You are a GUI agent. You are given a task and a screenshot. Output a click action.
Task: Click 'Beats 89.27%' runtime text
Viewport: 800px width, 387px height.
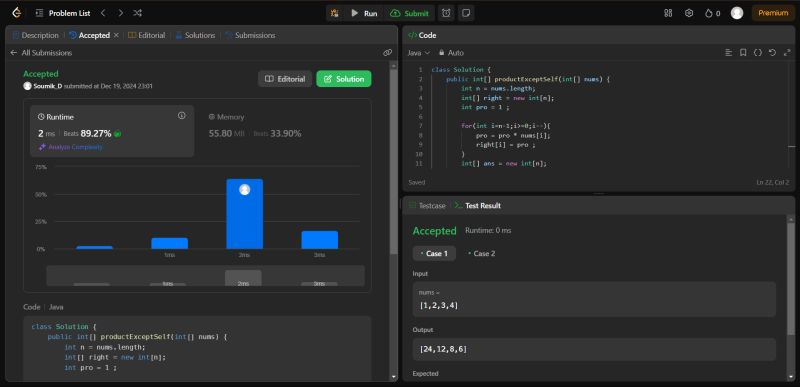pos(88,134)
